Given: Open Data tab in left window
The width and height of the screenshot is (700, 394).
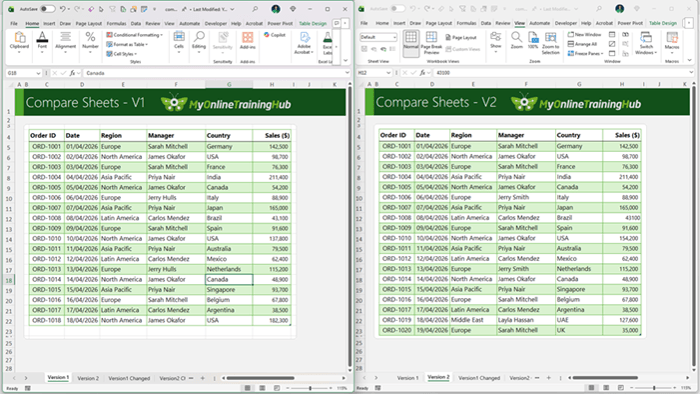Looking at the screenshot, I should [x=136, y=24].
